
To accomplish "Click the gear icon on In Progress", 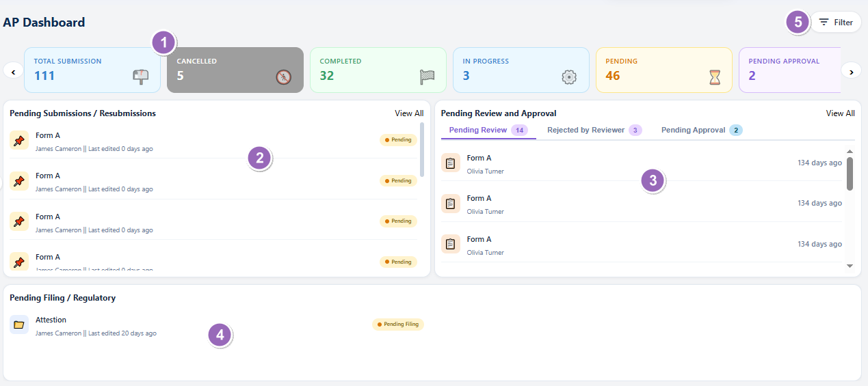I will click(569, 77).
